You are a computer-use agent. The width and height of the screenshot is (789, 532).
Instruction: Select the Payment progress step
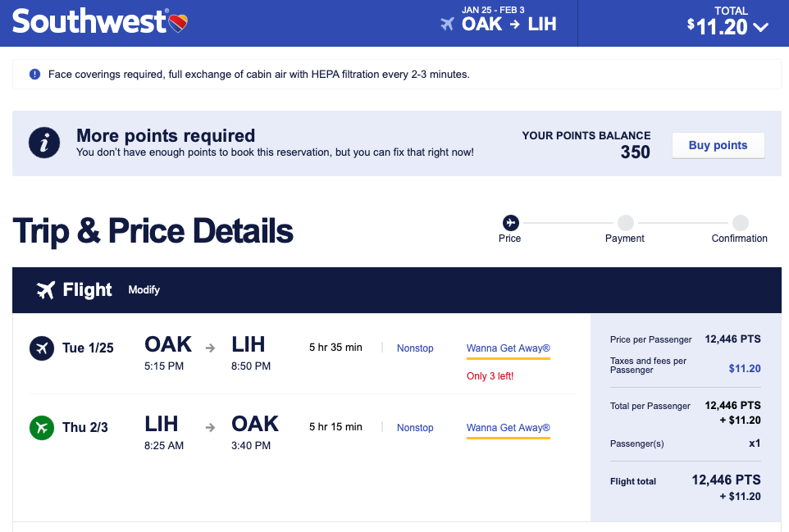(625, 223)
